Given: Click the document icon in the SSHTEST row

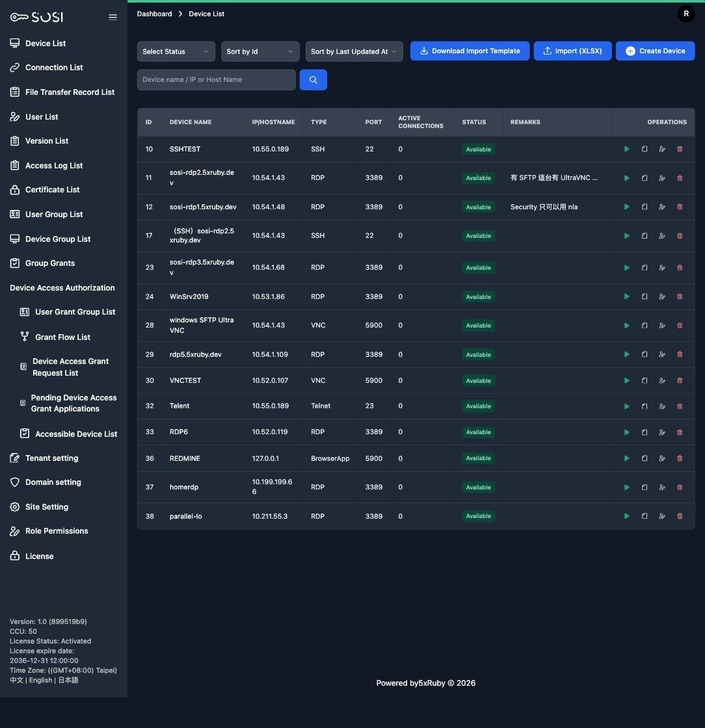Looking at the screenshot, I should click(644, 149).
